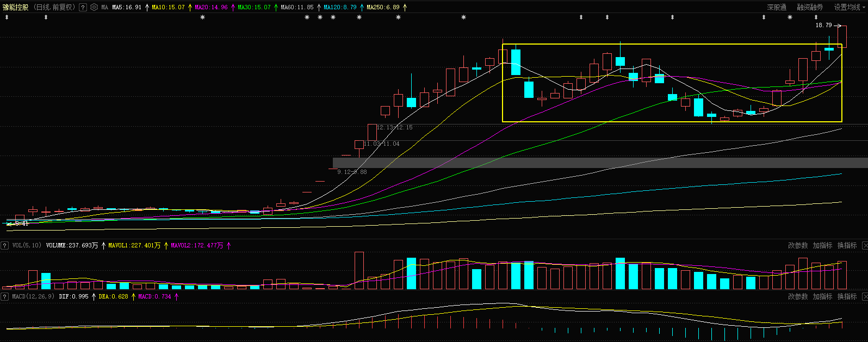Click the 12.13-12.15 gap label
868x342 pixels.
395,127
